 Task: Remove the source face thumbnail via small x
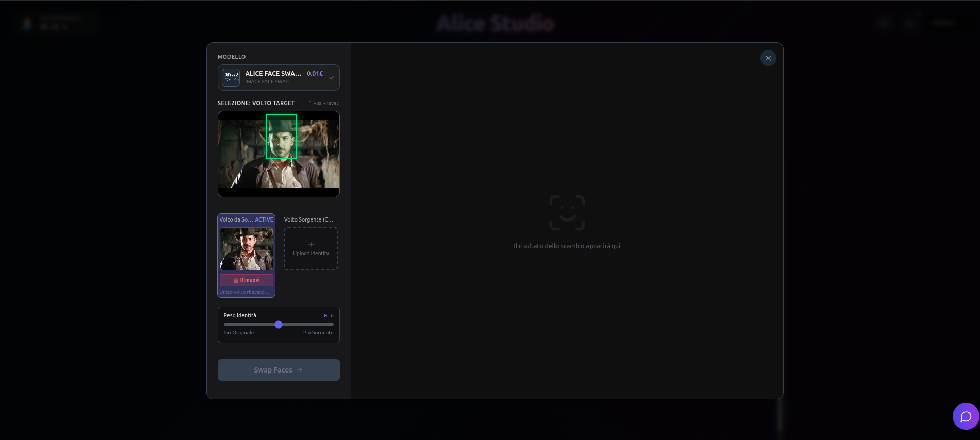point(266,234)
